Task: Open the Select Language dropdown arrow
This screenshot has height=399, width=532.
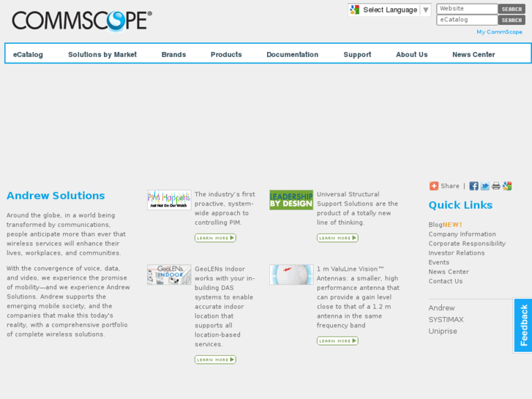Action: (x=425, y=10)
